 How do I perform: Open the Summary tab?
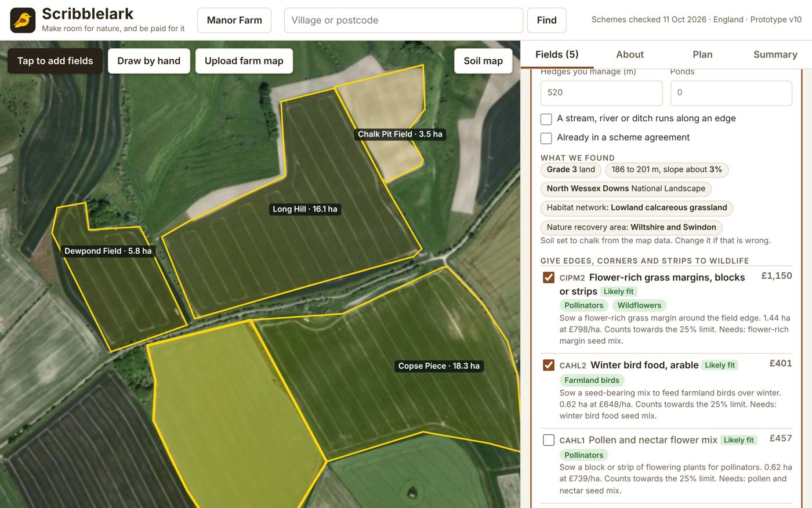click(775, 55)
